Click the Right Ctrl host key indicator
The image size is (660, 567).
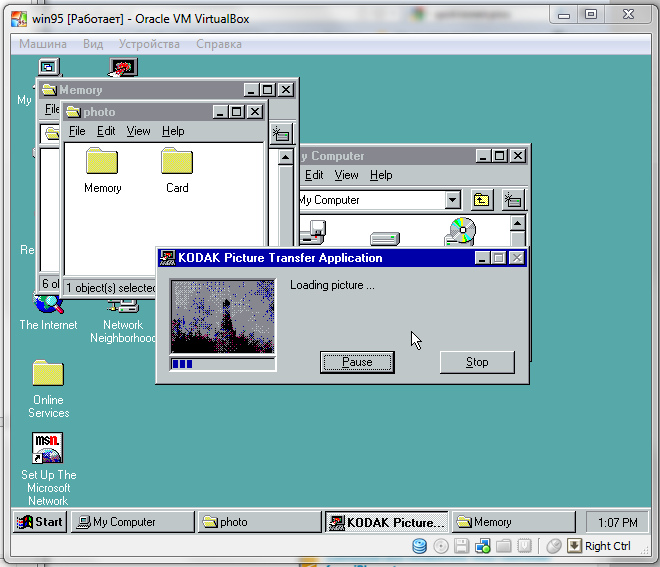[x=599, y=546]
